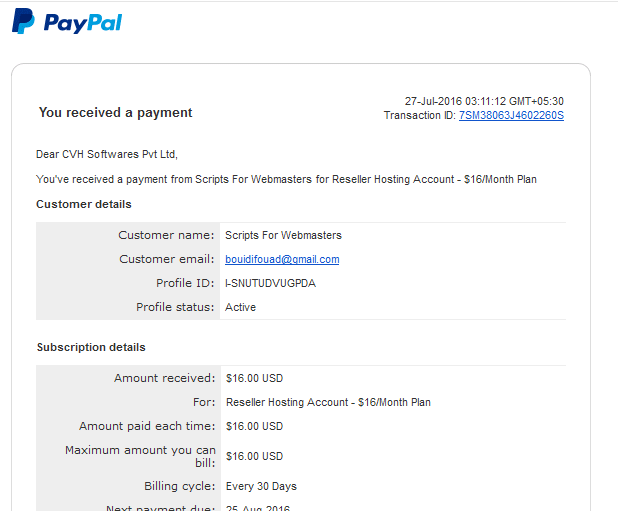Click the Amount received $16.00 USD value
Viewport: 618px width, 511px height.
point(255,378)
